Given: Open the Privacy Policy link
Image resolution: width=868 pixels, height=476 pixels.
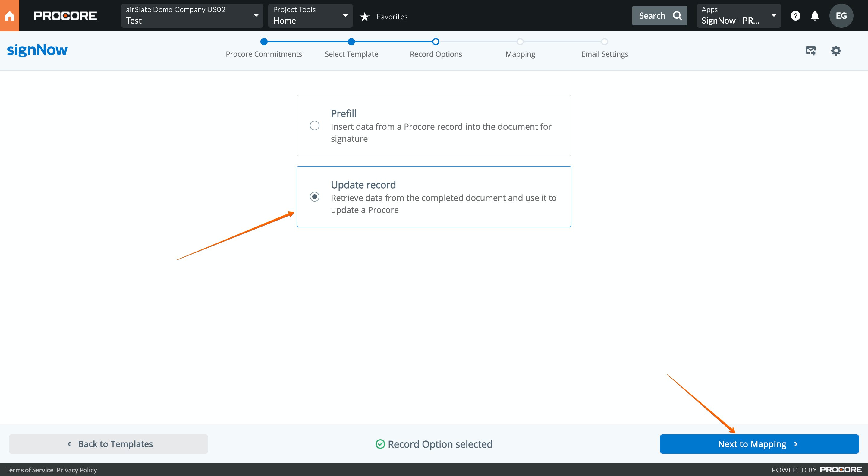Looking at the screenshot, I should coord(77,470).
